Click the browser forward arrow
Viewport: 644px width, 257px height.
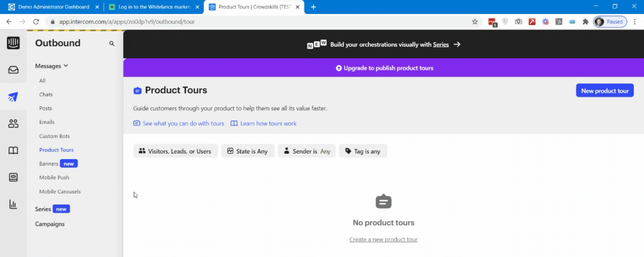point(22,22)
